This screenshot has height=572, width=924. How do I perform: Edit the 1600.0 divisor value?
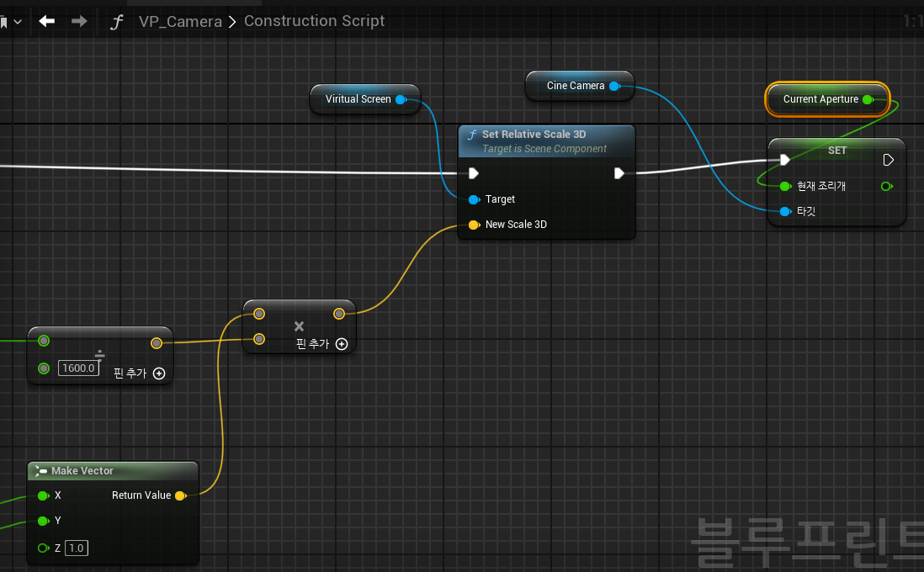point(78,368)
